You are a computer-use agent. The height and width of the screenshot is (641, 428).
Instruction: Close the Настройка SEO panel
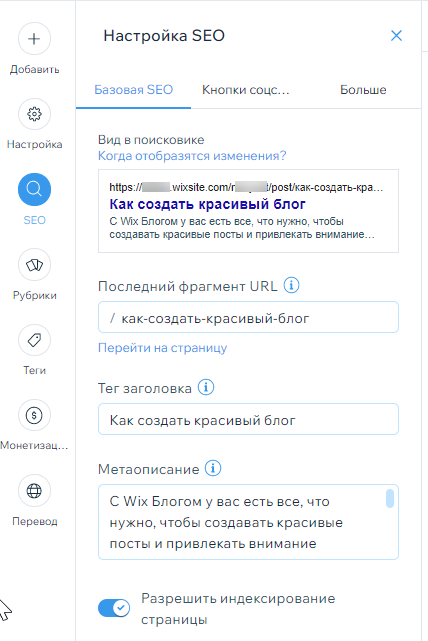tap(397, 36)
